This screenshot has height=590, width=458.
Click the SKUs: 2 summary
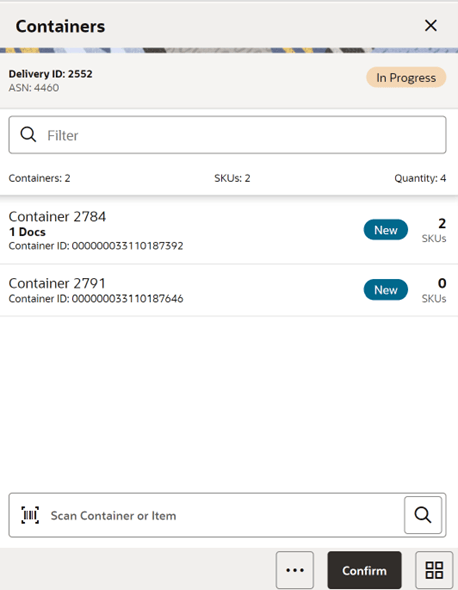232,178
